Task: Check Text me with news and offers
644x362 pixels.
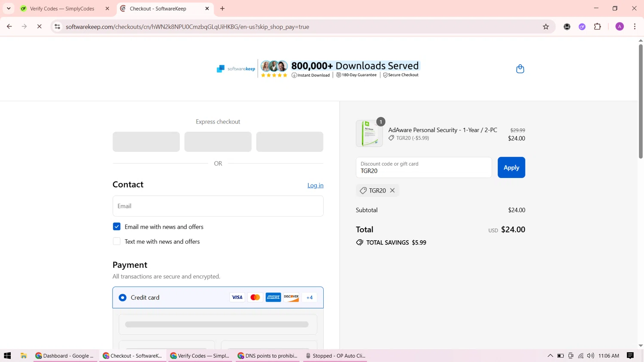Action: (x=117, y=241)
